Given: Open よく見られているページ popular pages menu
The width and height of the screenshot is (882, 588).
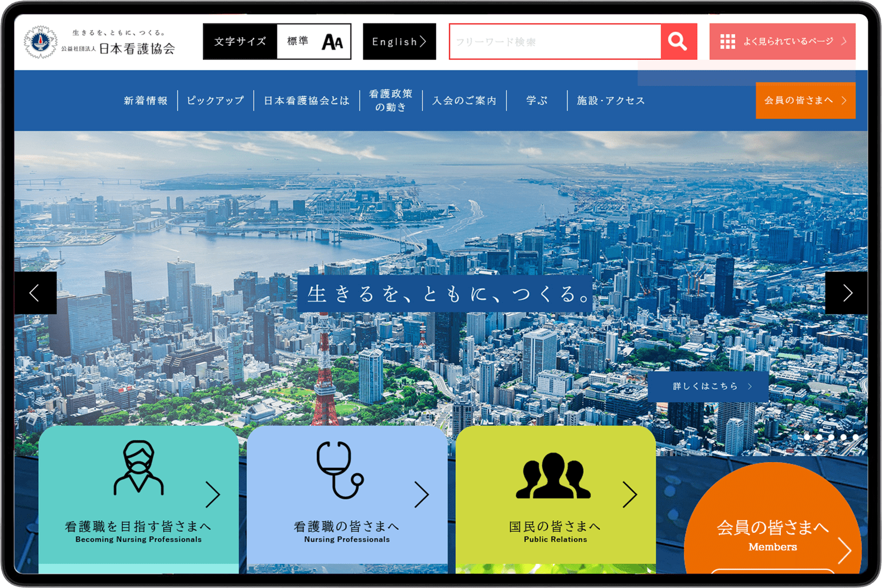Looking at the screenshot, I should pos(783,41).
